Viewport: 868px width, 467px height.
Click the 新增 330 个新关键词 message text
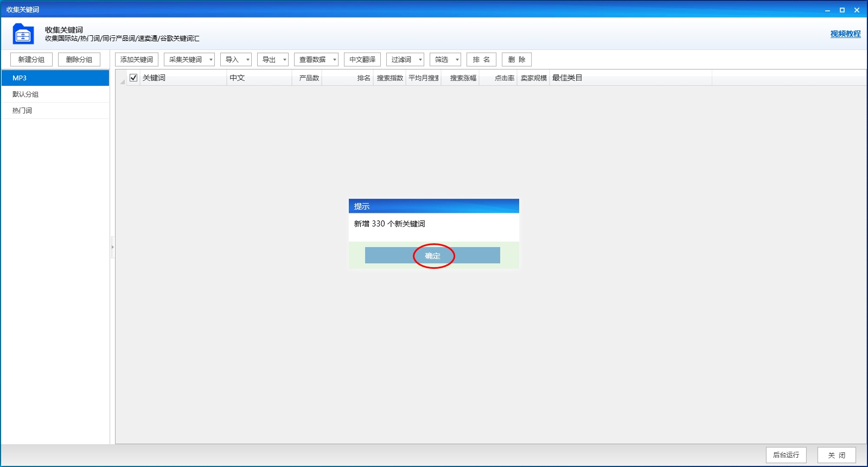pyautogui.click(x=390, y=224)
